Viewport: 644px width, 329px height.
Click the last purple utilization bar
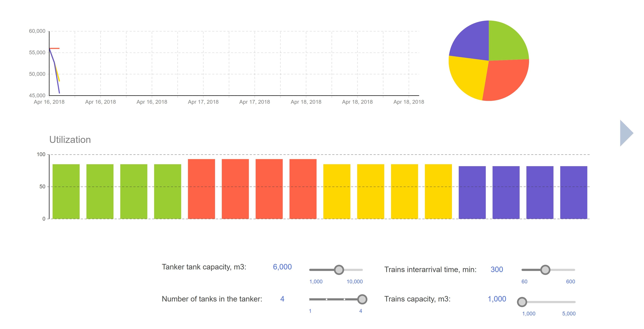coord(574,192)
